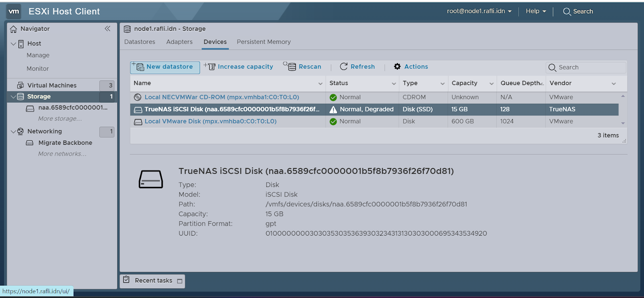Viewport: 644px width, 298px height.
Task: Click the Virtual Machines icon in navigator
Action: coord(21,85)
